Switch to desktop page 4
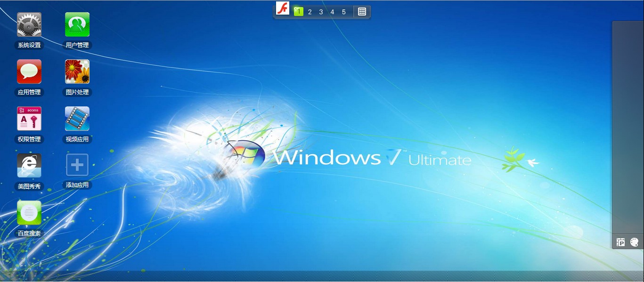 (333, 12)
